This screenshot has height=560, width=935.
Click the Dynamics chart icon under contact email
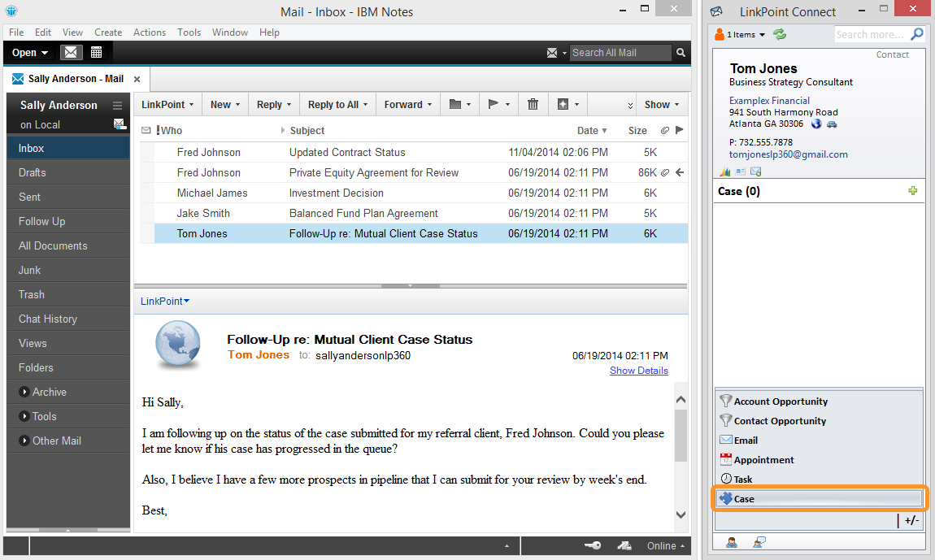724,171
